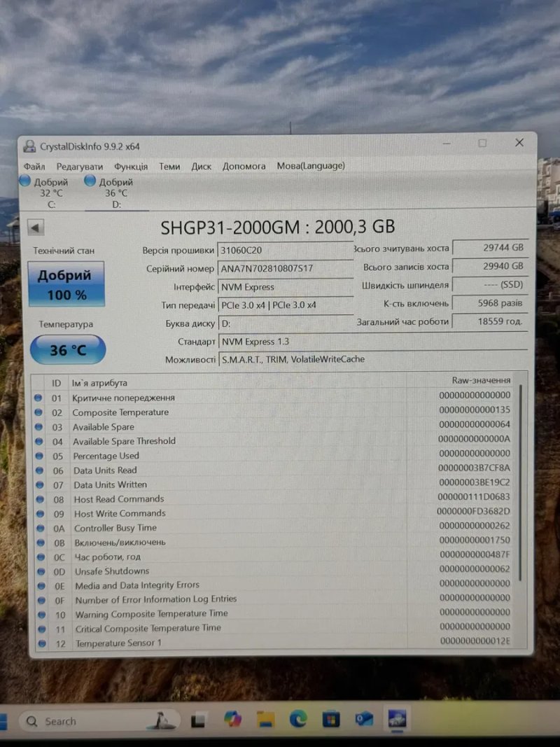Click the status dot for Percentage Used

(39, 456)
